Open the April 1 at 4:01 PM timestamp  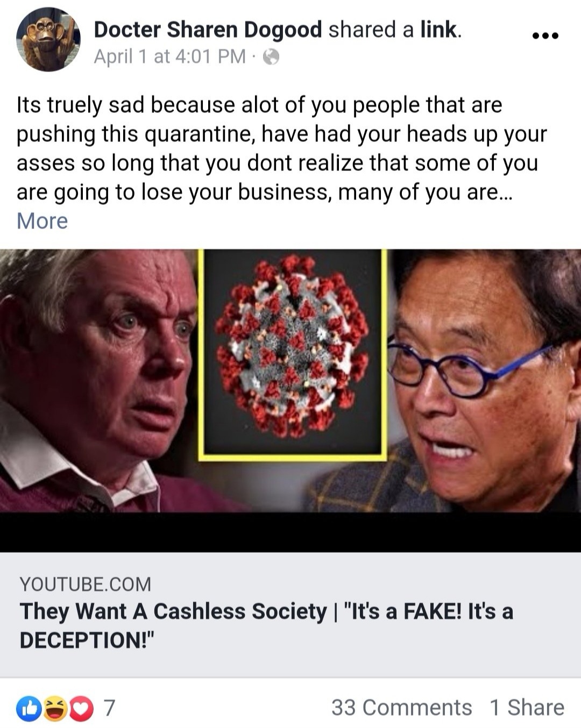click(x=170, y=56)
